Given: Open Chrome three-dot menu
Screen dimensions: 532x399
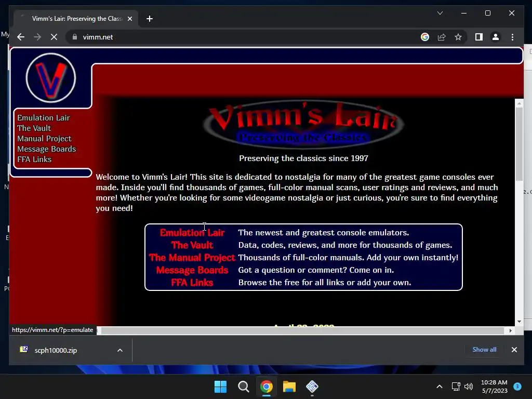Looking at the screenshot, I should pyautogui.click(x=512, y=37).
